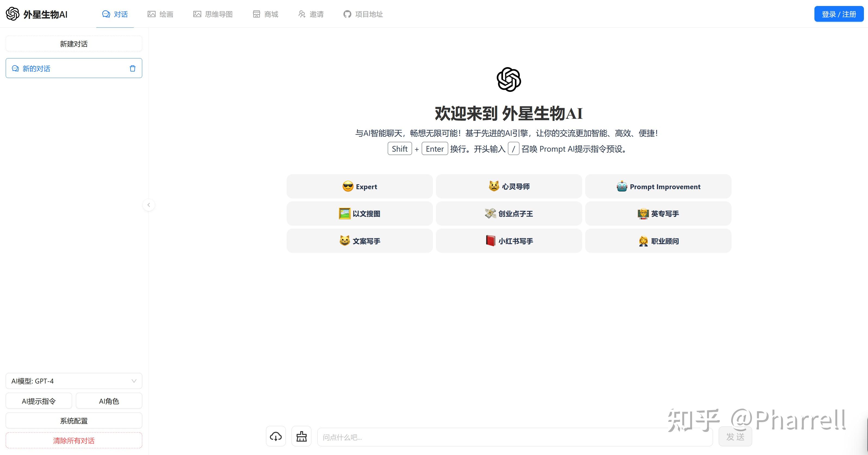Open the AI模型: GPT-4 dropdown
This screenshot has width=868, height=455.
(74, 381)
